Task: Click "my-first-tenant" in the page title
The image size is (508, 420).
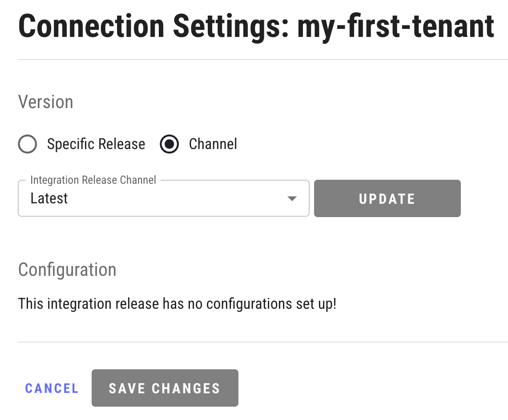Action: tap(395, 26)
